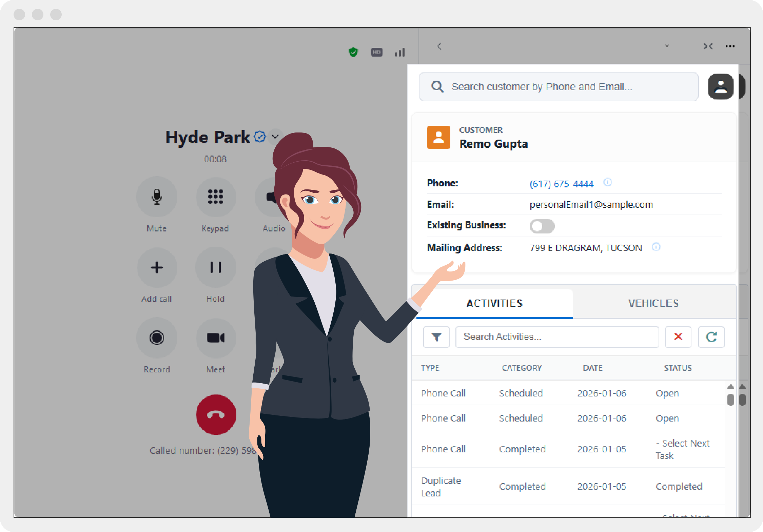Open the user profile button beside search
The image size is (763, 532).
coord(721,87)
